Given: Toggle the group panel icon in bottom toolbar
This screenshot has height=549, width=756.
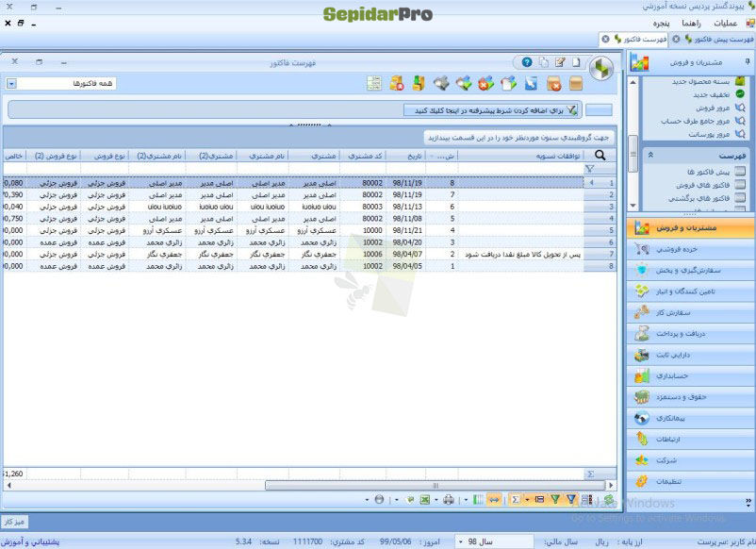Looking at the screenshot, I should pyautogui.click(x=539, y=500).
